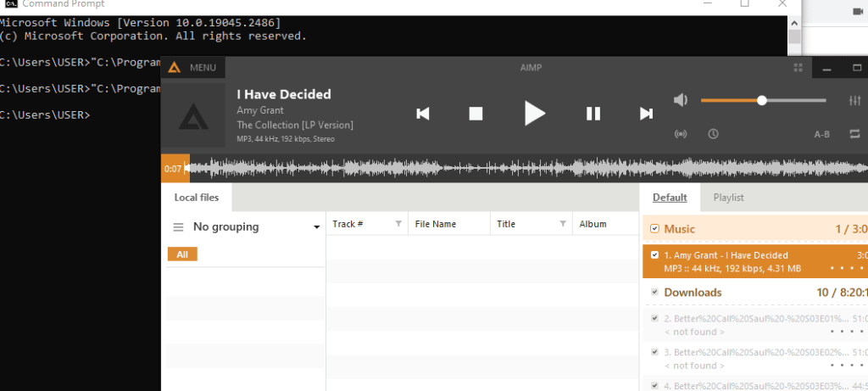Select the Amy Grant - I Have Decided track
This screenshot has height=391, width=868.
(x=755, y=261)
